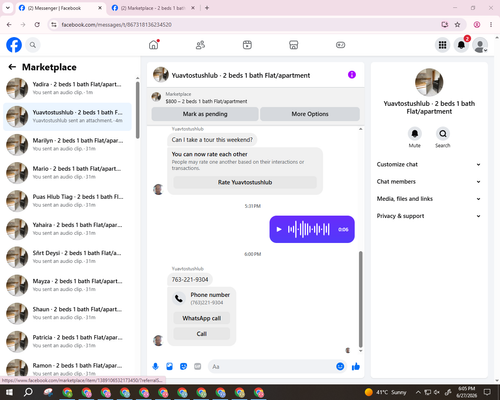Expand the Privacy & support section
Image resolution: width=500 pixels, height=400 pixels.
click(429, 216)
